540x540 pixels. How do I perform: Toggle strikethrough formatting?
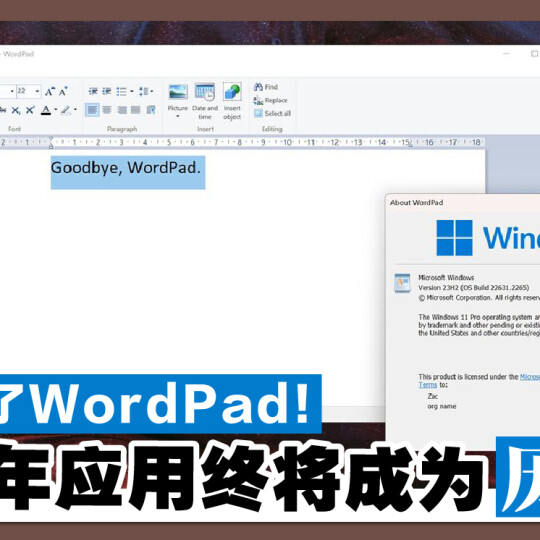point(3,110)
